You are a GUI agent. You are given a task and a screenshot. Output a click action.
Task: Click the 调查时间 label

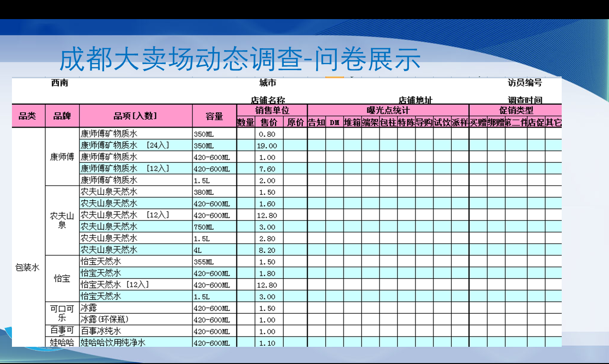tap(525, 100)
